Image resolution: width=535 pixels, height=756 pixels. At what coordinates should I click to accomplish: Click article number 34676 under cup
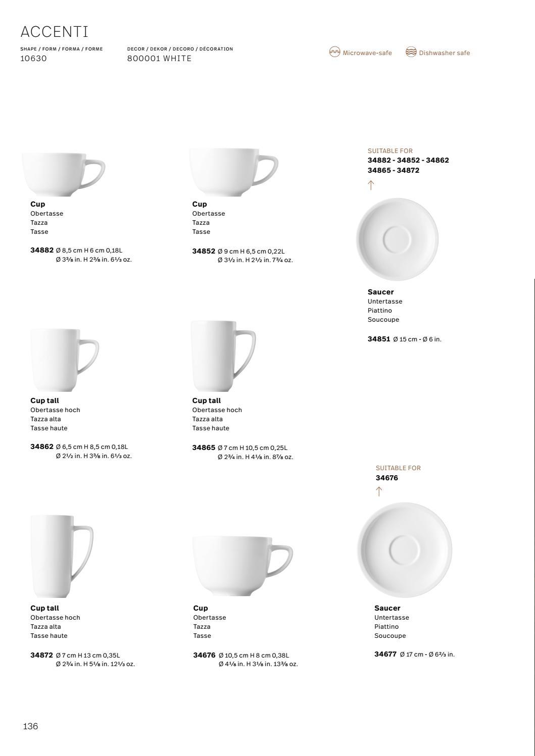(204, 655)
